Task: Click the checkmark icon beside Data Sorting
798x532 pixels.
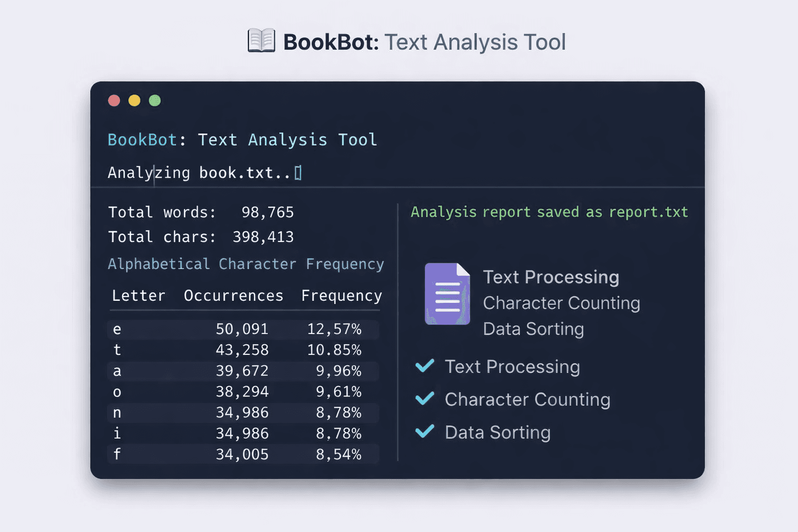Action: 425,432
